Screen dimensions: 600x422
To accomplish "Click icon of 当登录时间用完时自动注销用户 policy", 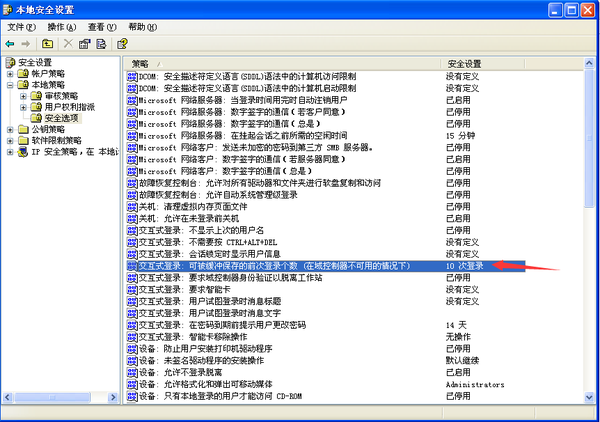I will 132,100.
